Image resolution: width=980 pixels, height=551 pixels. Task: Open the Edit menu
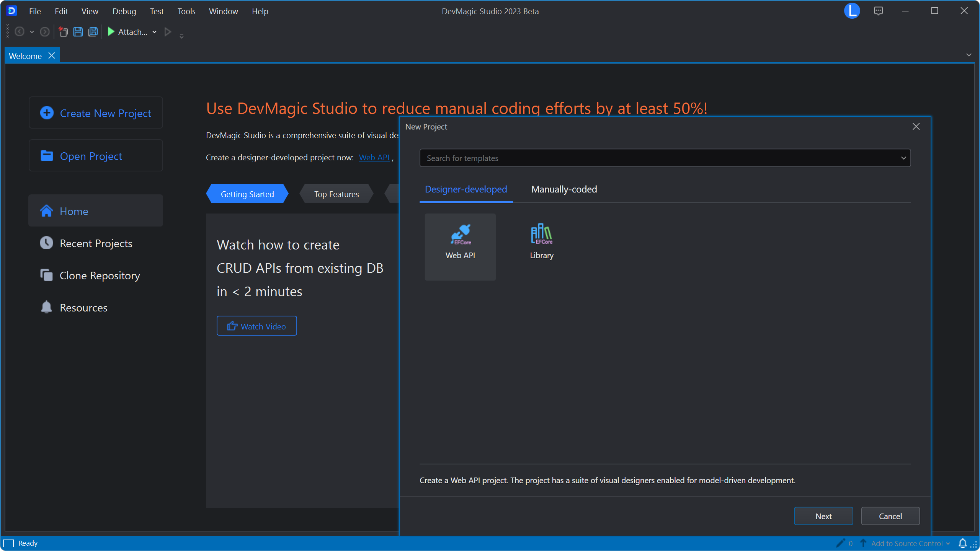coord(61,11)
